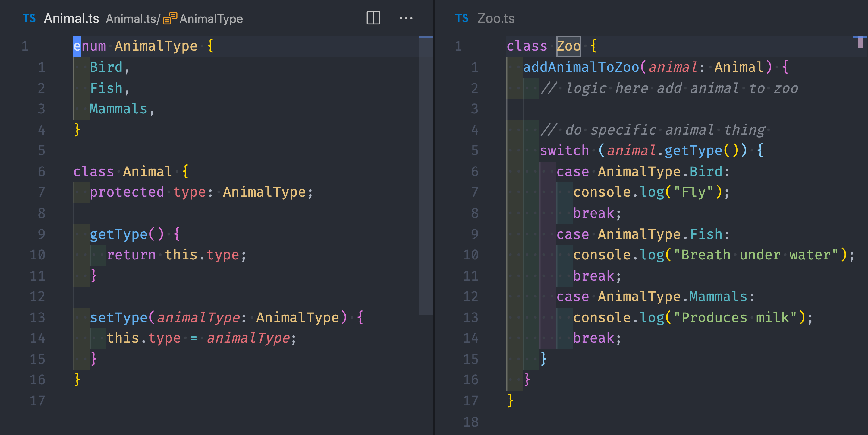Click line number 13 in Animal.ts gutter
Viewport: 868px width, 435px height.
[x=37, y=318]
